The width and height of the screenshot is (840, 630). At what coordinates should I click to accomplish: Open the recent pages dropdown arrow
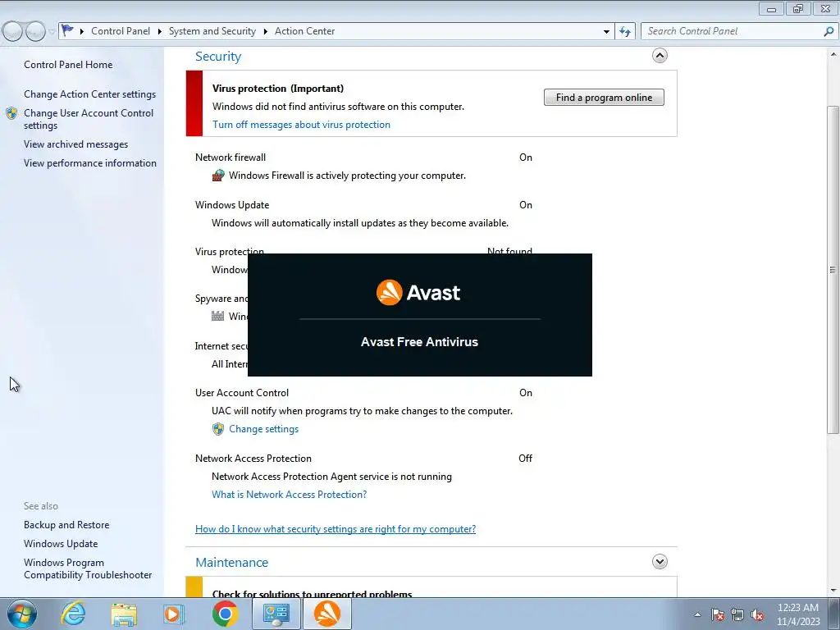tap(52, 32)
